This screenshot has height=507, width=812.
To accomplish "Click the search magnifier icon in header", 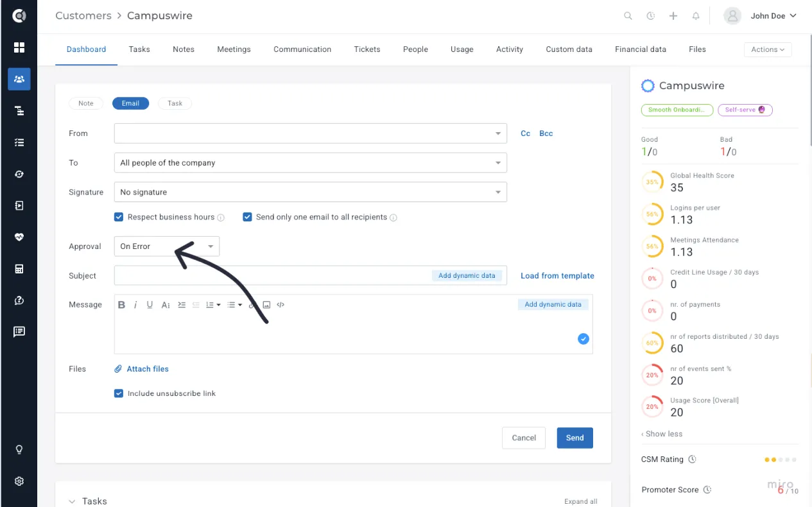I will tap(628, 16).
